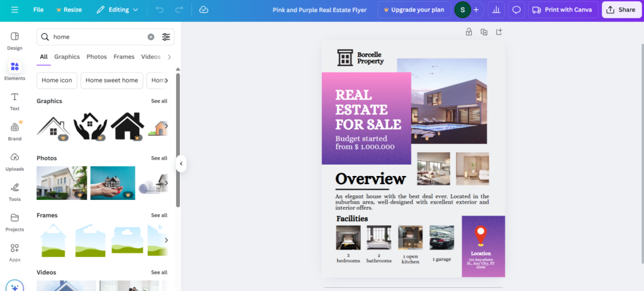Click See all for Frames
Screen dimensions: 644x291
coord(159,215)
